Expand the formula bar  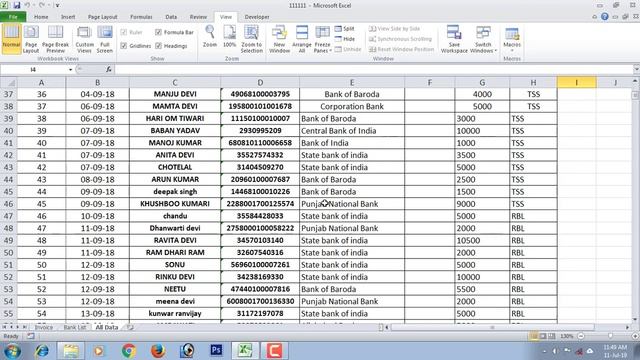pyautogui.click(x=636, y=69)
